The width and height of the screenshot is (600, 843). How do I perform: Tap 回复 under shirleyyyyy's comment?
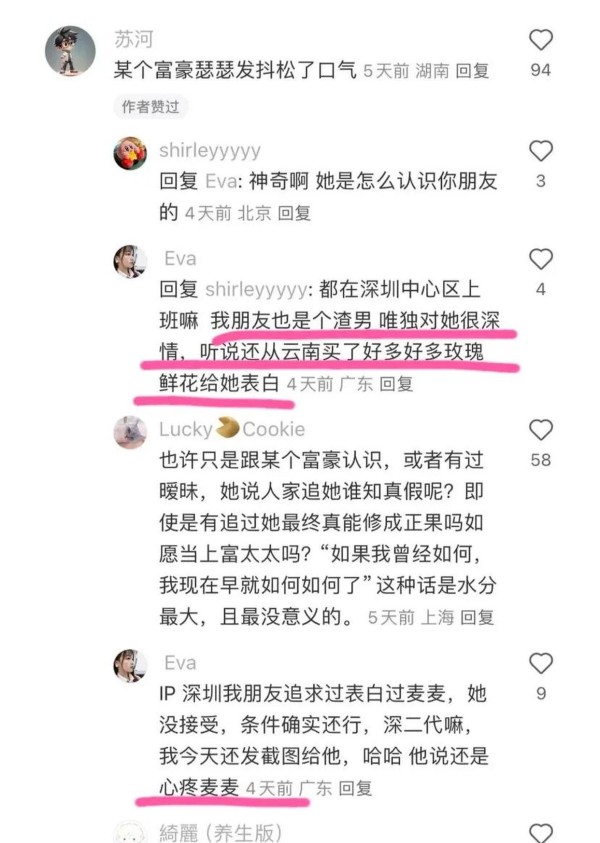pos(295,213)
